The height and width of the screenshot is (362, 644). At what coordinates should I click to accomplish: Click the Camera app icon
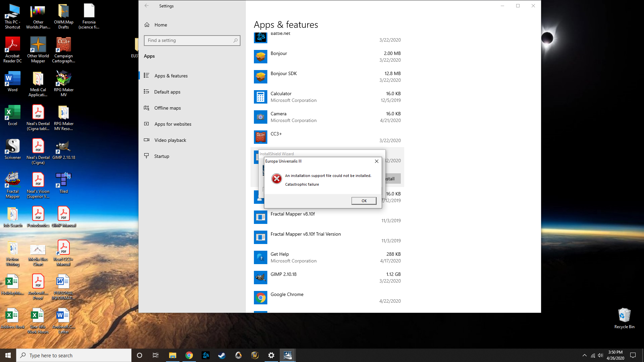pos(261,117)
